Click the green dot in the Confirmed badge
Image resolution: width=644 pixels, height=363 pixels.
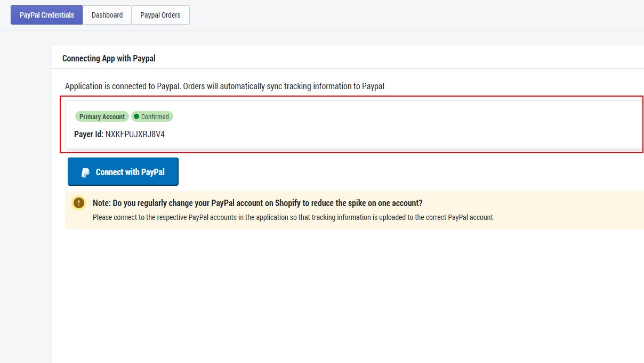[136, 116]
